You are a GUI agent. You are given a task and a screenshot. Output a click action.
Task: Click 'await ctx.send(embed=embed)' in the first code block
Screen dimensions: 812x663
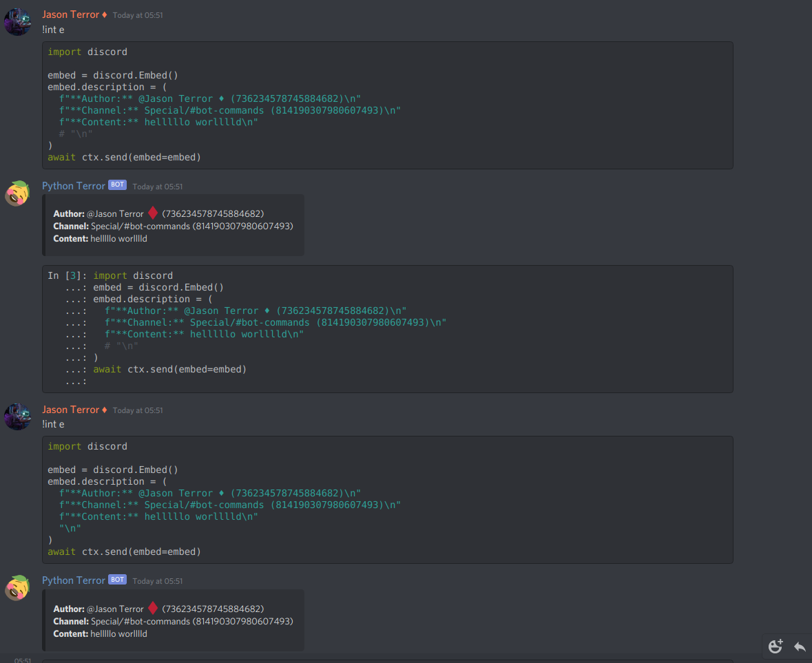pos(124,158)
